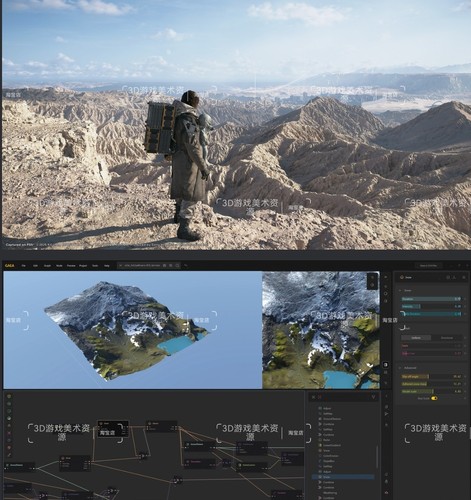Screen dimensions: 471x500
Task: Open the Edit menu
Action: click(35, 266)
